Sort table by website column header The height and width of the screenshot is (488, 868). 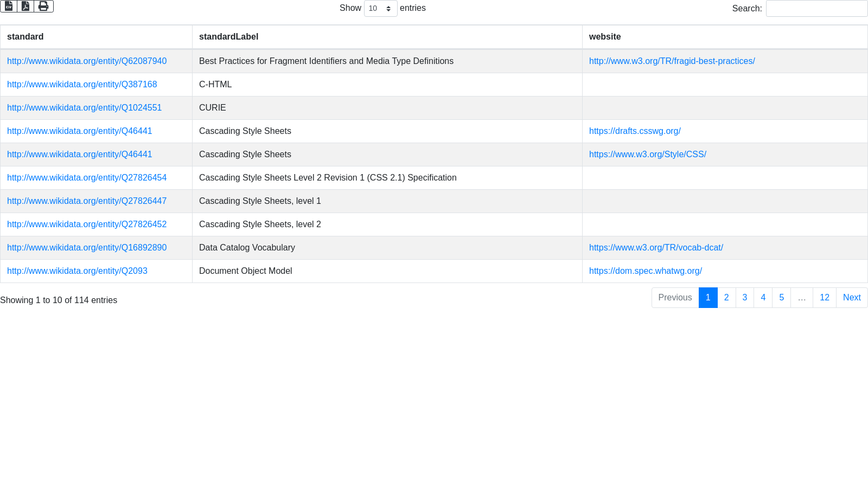coord(605,37)
